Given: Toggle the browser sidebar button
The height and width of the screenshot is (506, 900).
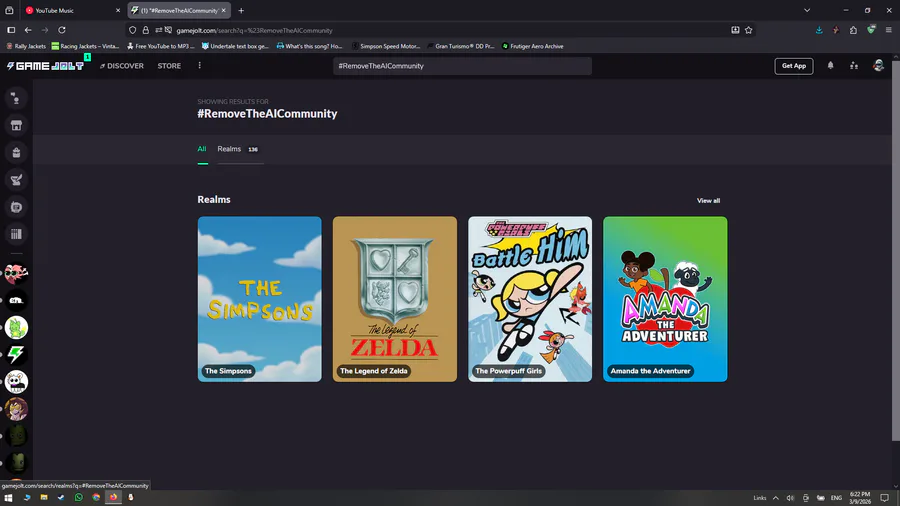Looking at the screenshot, I should pyautogui.click(x=11, y=30).
